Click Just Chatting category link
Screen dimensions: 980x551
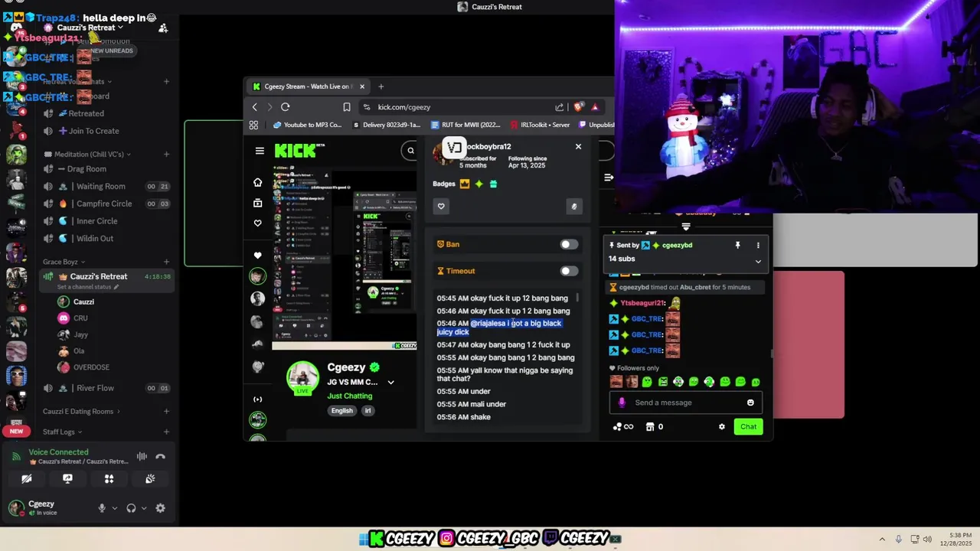350,396
